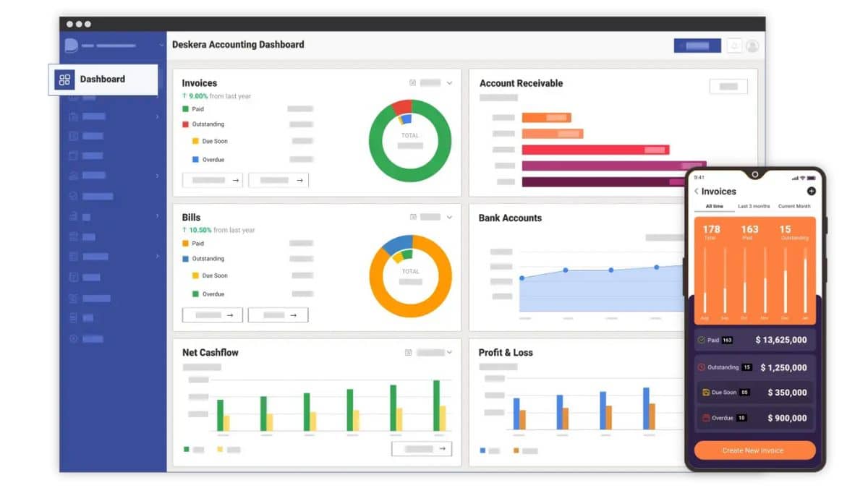The image size is (868, 488).
Task: Open the Net Cashflow period dropdown chevron
Action: (449, 353)
